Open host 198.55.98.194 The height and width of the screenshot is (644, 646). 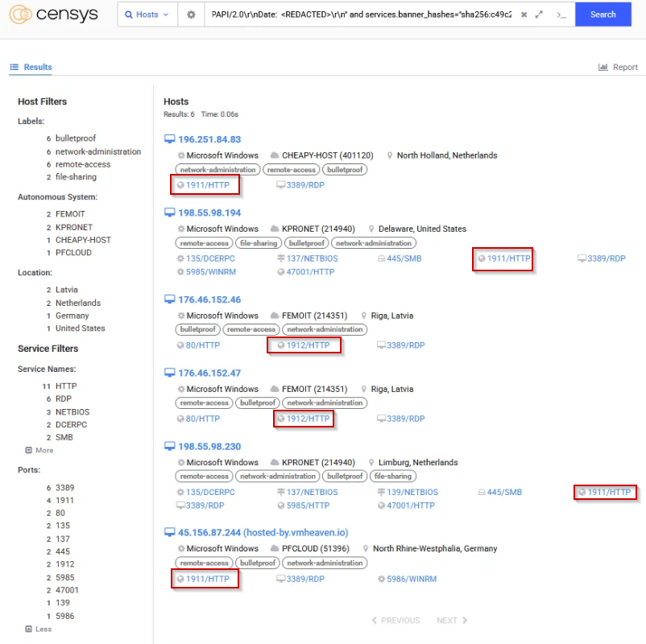pyautogui.click(x=209, y=213)
